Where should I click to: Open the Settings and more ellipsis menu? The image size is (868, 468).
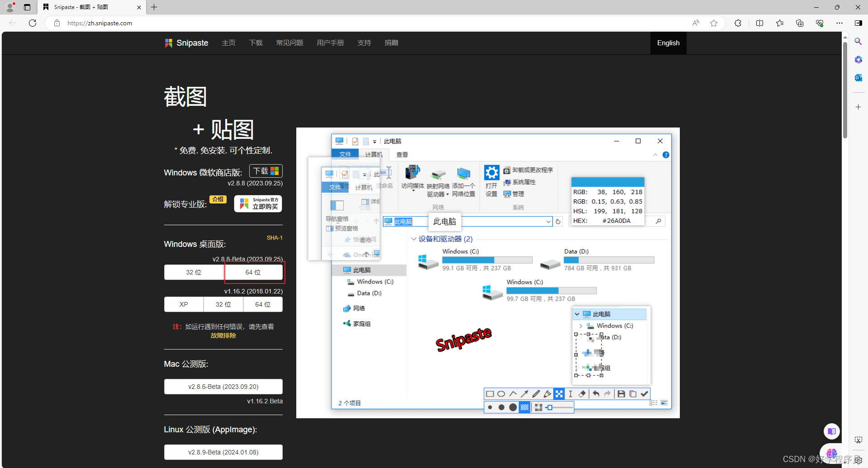[x=840, y=23]
